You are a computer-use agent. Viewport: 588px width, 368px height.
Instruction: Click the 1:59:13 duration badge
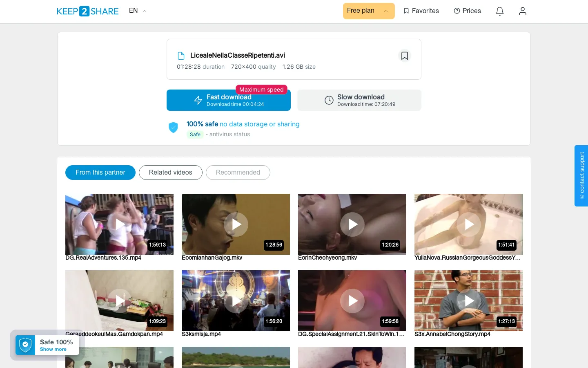[x=158, y=245]
